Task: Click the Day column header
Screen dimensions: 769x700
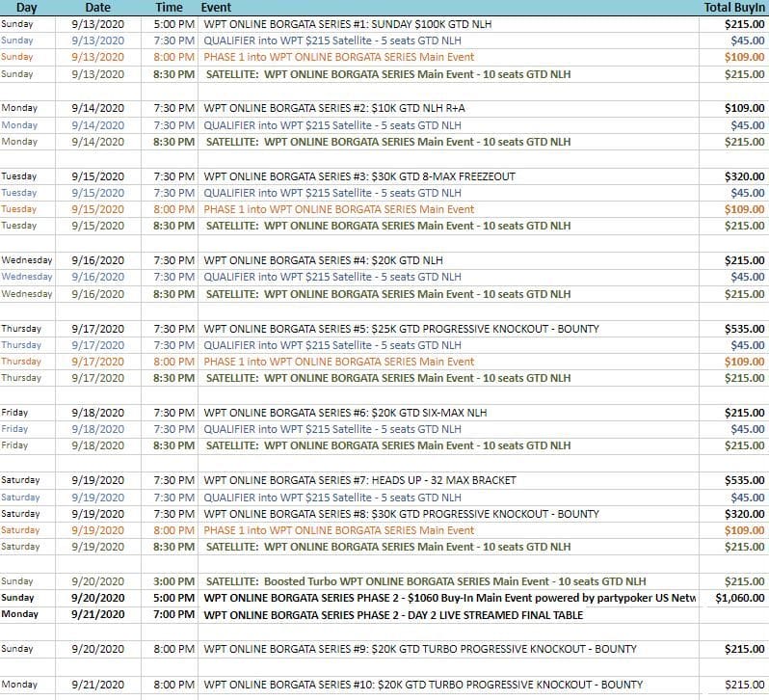Action: coord(26,8)
